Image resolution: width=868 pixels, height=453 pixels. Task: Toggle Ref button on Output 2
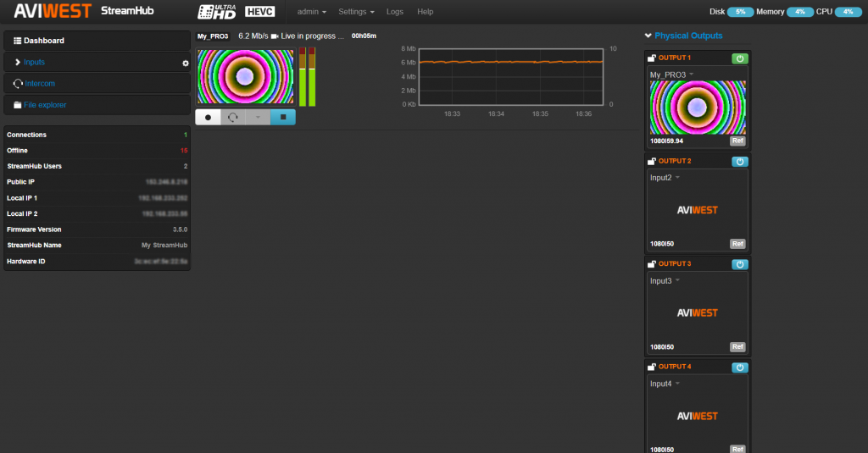[x=737, y=244]
